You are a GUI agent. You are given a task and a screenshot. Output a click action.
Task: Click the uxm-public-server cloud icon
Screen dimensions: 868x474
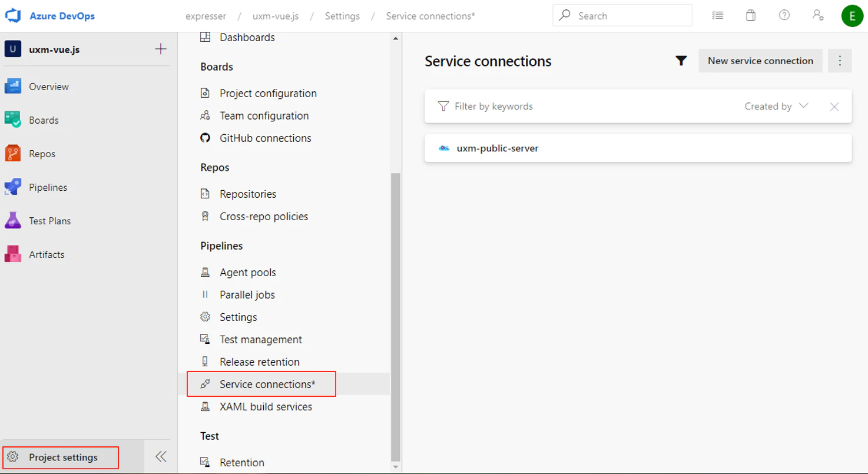pyautogui.click(x=444, y=148)
